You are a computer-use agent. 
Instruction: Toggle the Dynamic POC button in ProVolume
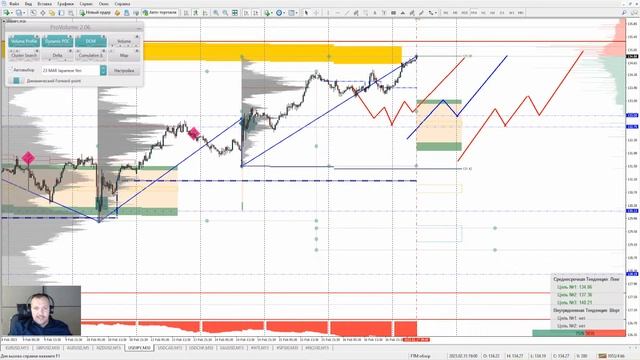tap(57, 41)
